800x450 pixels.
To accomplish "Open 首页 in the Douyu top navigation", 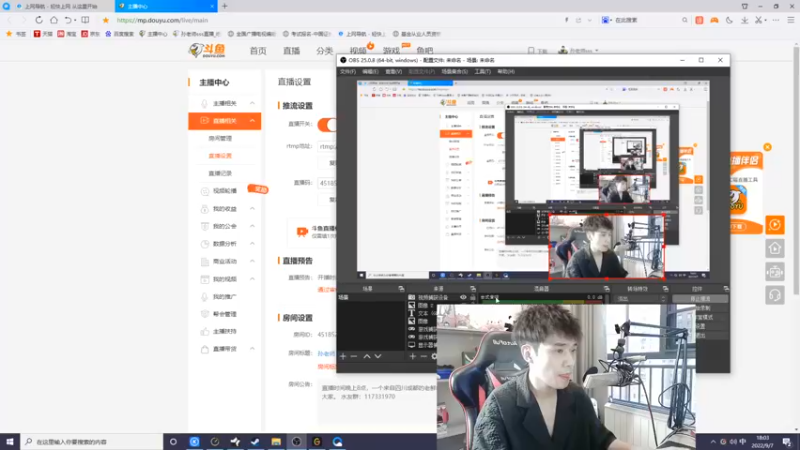I will pos(258,51).
